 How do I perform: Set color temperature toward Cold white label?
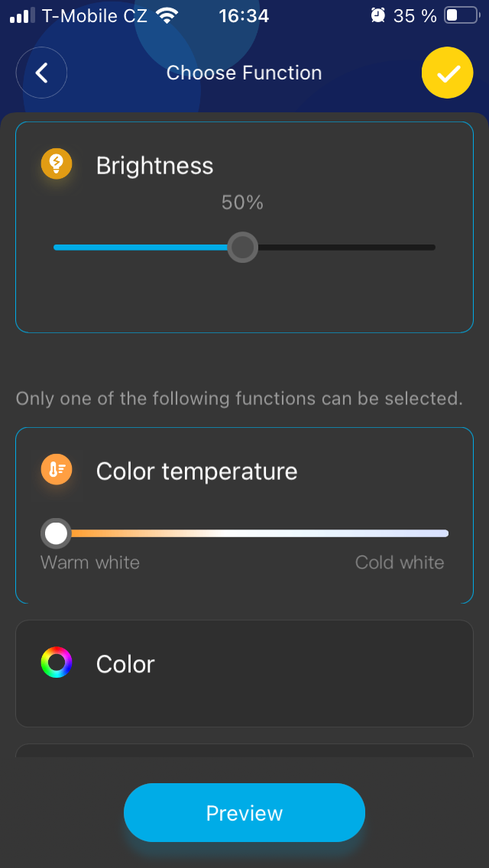[x=399, y=563]
